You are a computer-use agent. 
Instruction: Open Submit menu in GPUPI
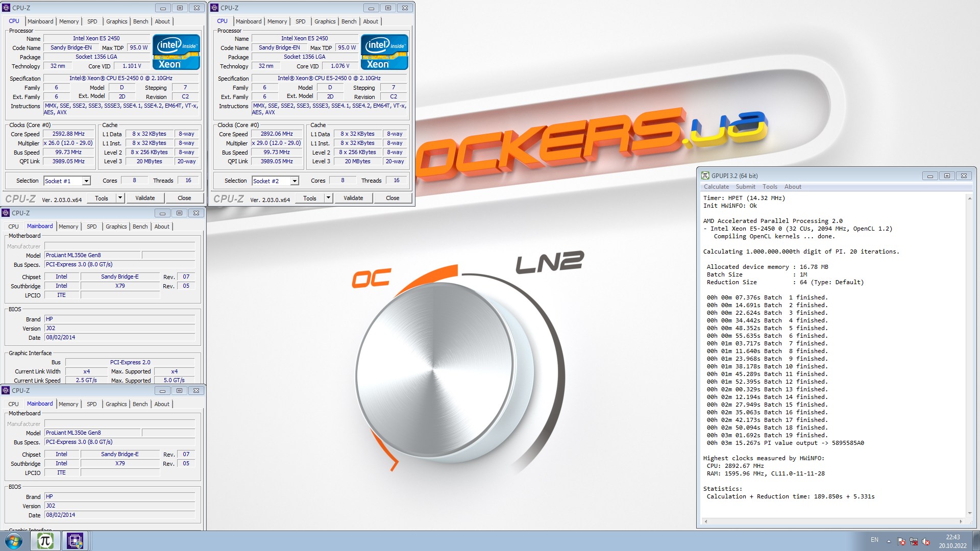click(745, 187)
